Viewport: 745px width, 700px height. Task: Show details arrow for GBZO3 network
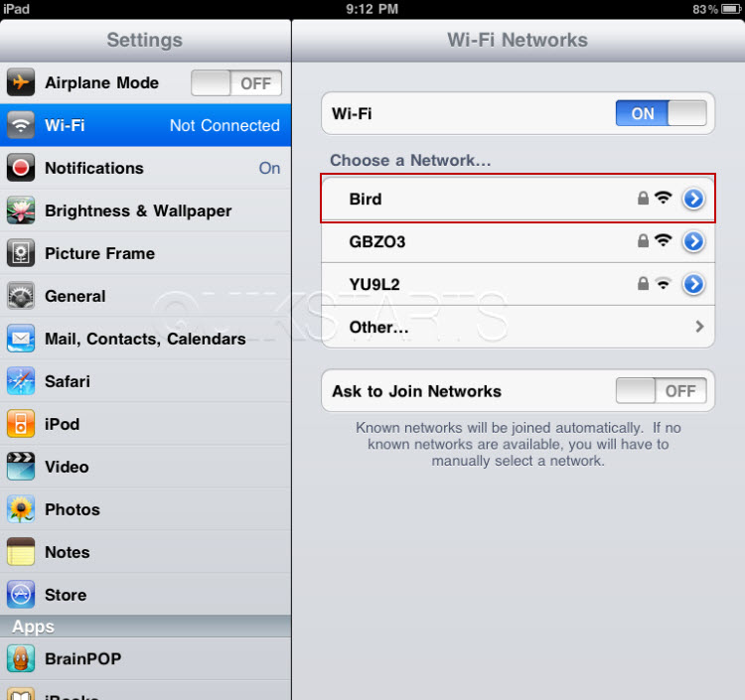coord(693,241)
